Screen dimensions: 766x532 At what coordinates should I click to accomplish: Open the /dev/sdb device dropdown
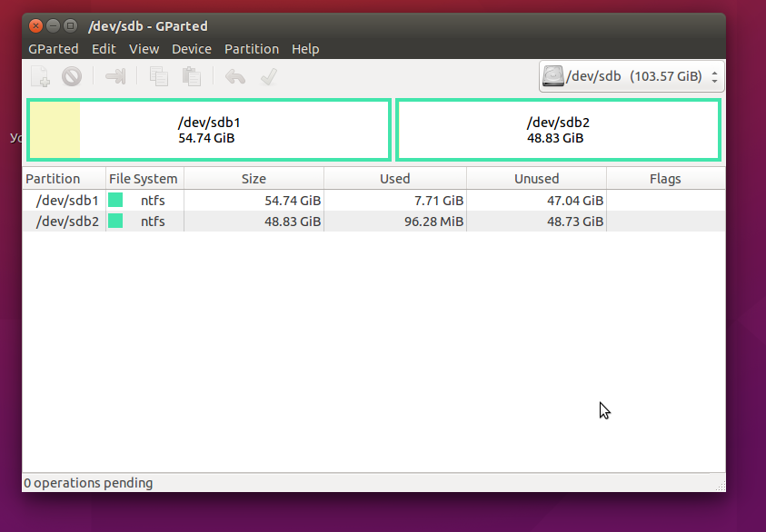click(x=714, y=76)
